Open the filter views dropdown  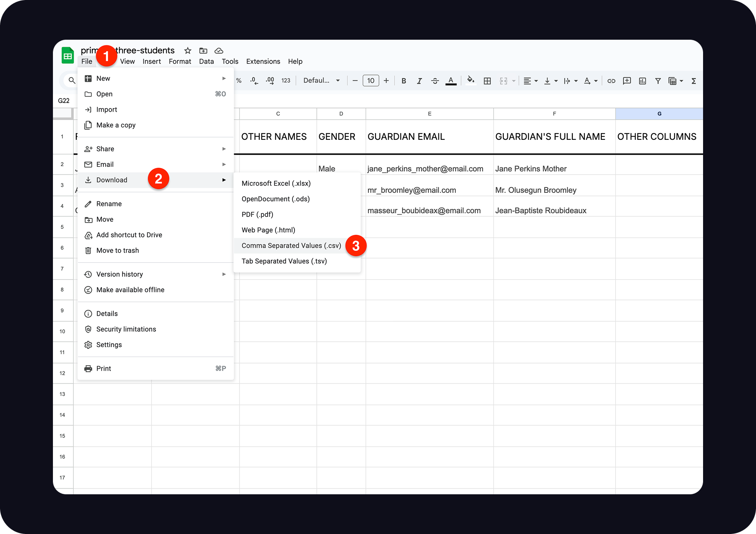tap(676, 81)
